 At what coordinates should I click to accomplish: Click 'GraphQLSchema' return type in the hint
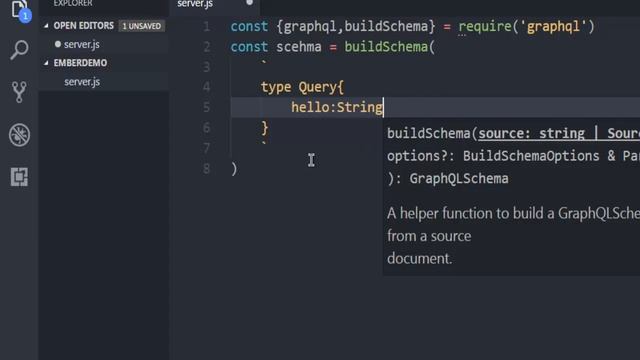click(x=459, y=179)
